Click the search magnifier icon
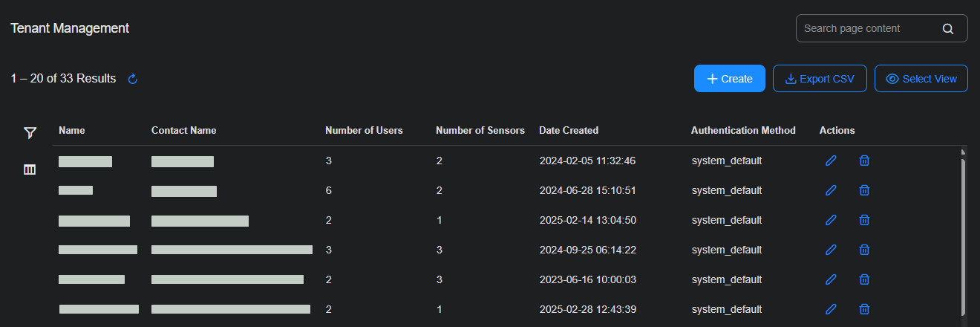This screenshot has height=327, width=980. pos(948,29)
